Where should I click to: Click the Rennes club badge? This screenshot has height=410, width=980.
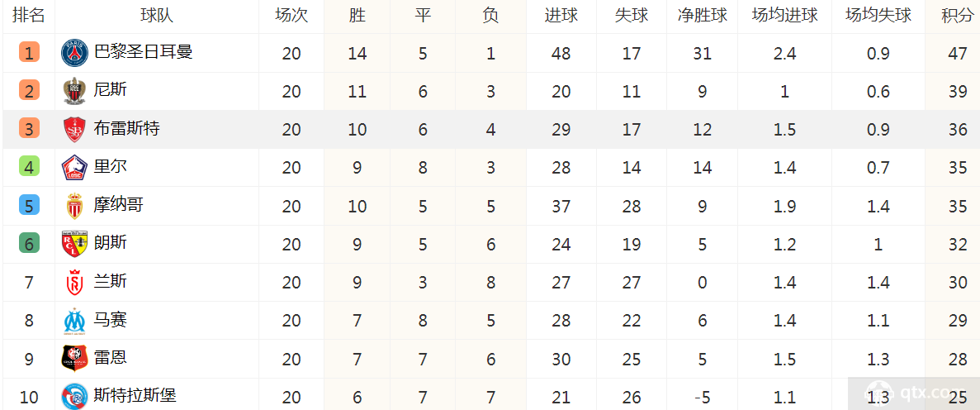pos(75,359)
